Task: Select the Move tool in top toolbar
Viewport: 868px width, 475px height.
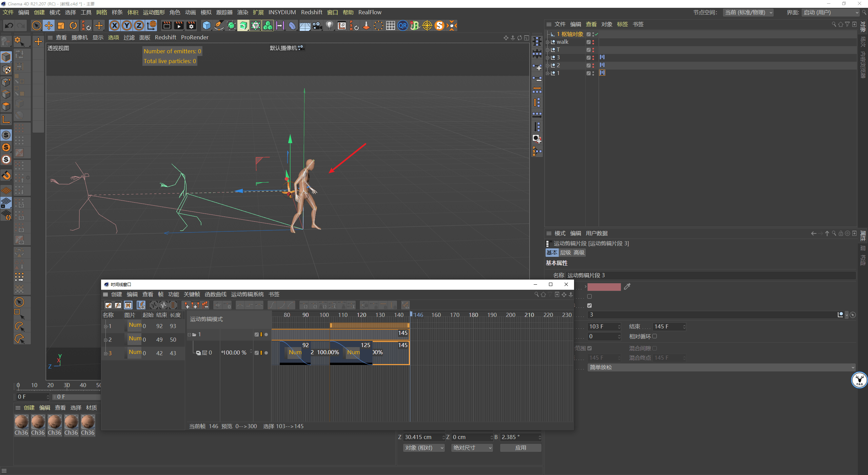Action: [x=49, y=25]
